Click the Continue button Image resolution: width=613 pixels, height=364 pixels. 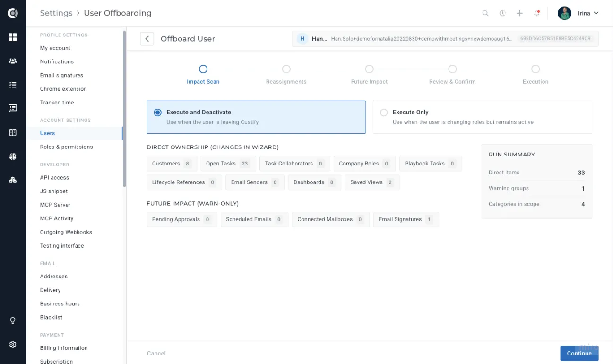579,353
